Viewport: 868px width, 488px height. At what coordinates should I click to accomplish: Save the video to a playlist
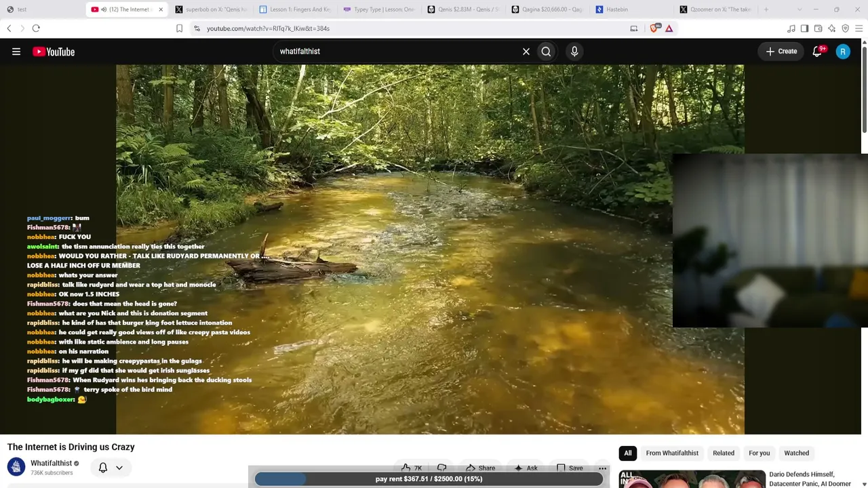(x=569, y=468)
